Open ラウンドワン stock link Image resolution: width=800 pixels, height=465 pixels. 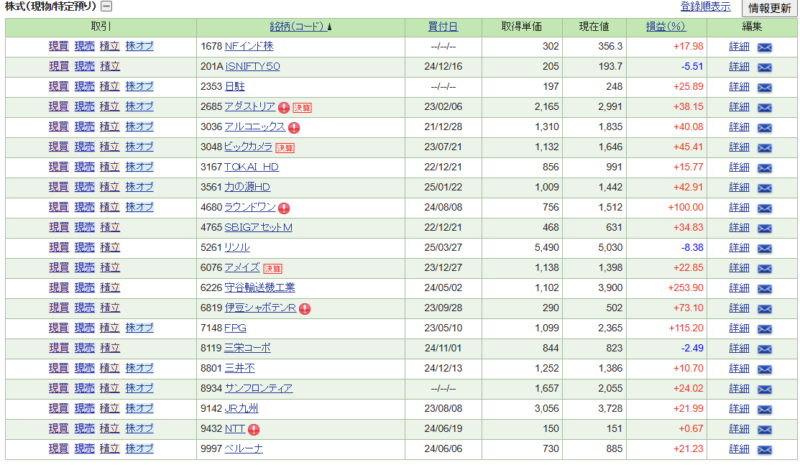click(250, 207)
